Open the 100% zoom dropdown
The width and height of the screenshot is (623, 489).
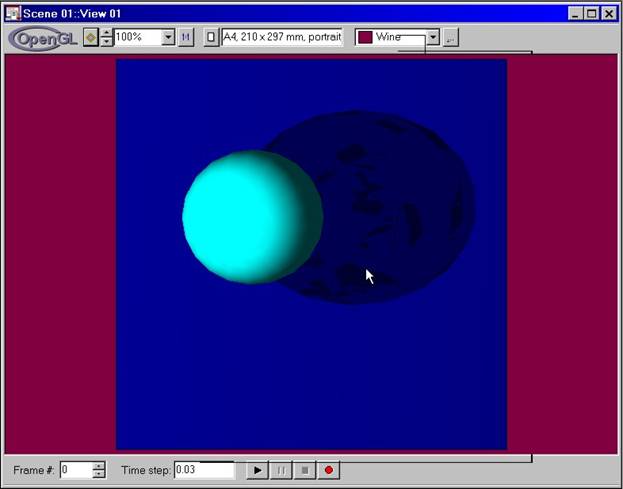(x=168, y=37)
